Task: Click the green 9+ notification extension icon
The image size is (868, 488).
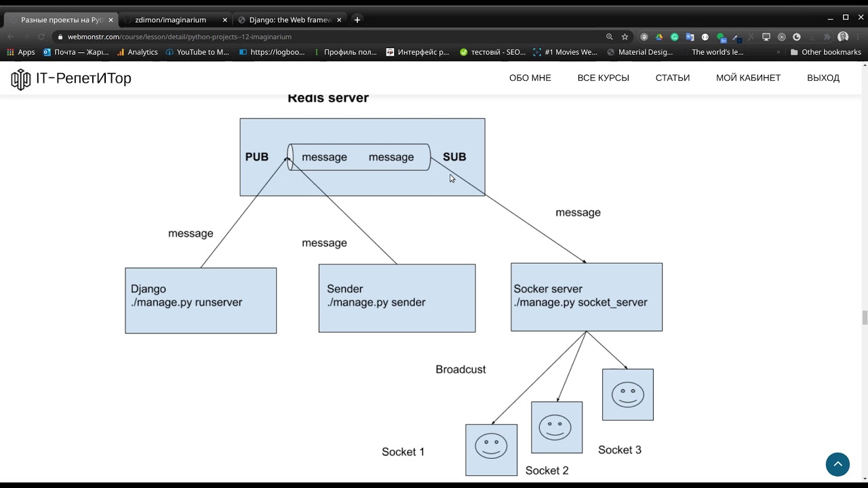Action: (722, 37)
